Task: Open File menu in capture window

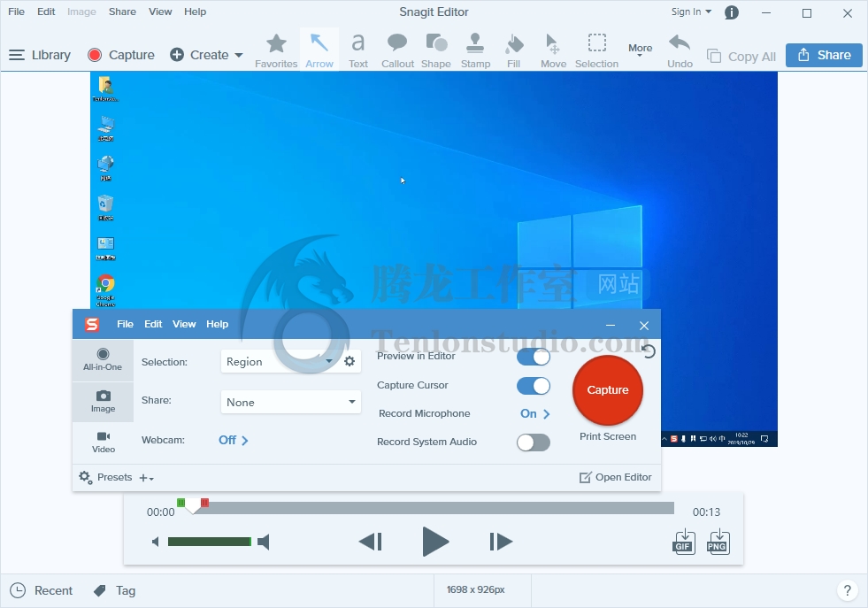Action: click(125, 324)
